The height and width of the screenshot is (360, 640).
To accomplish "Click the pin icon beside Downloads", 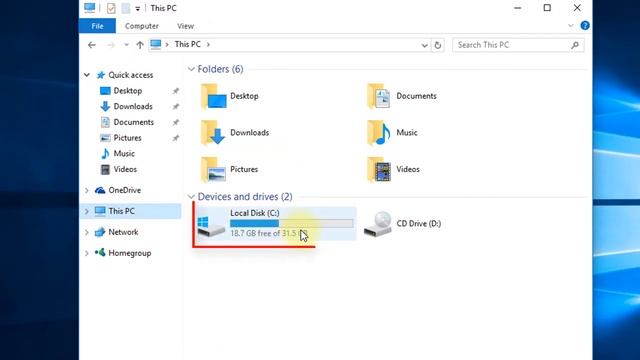I will point(176,107).
